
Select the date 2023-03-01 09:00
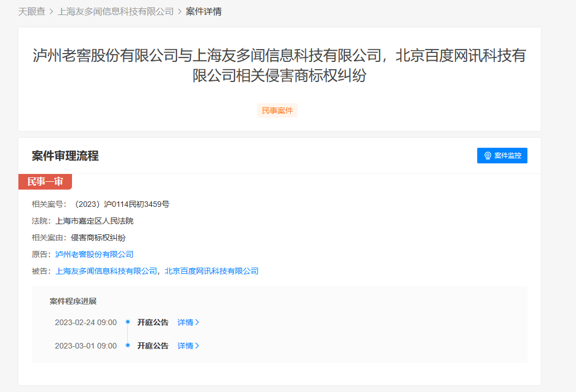coord(85,346)
